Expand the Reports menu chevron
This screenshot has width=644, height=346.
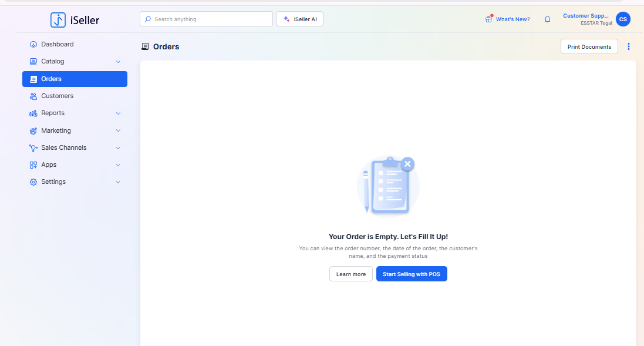(x=118, y=113)
